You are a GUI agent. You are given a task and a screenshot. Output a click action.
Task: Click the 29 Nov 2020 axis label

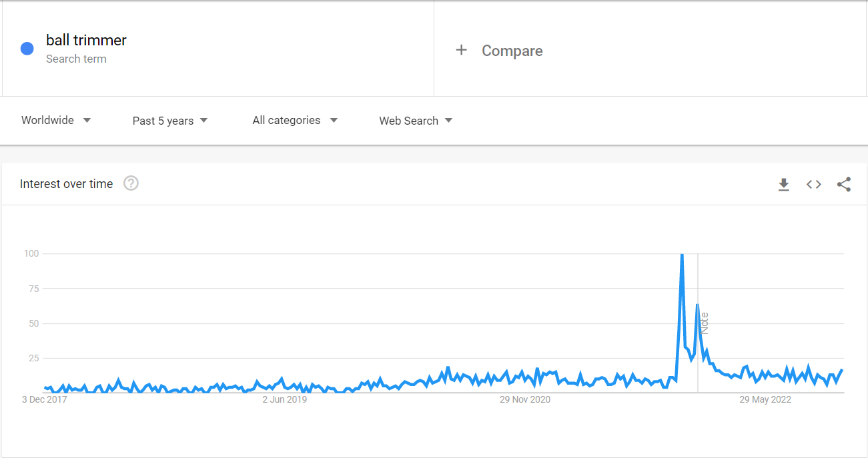point(525,400)
